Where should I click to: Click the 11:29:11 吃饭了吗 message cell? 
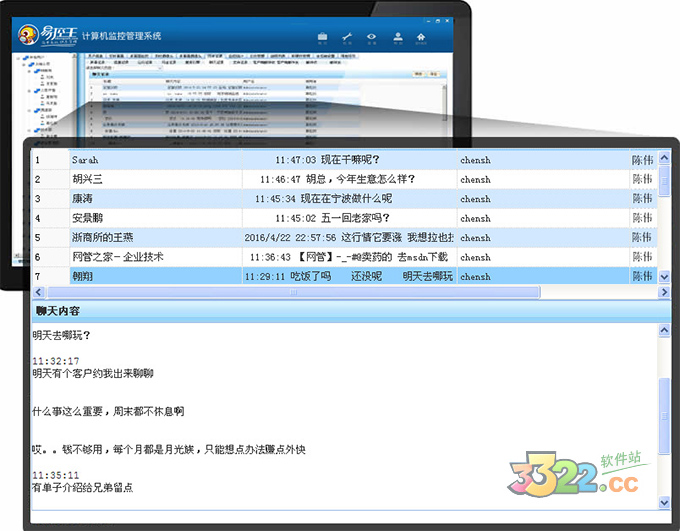[349, 276]
